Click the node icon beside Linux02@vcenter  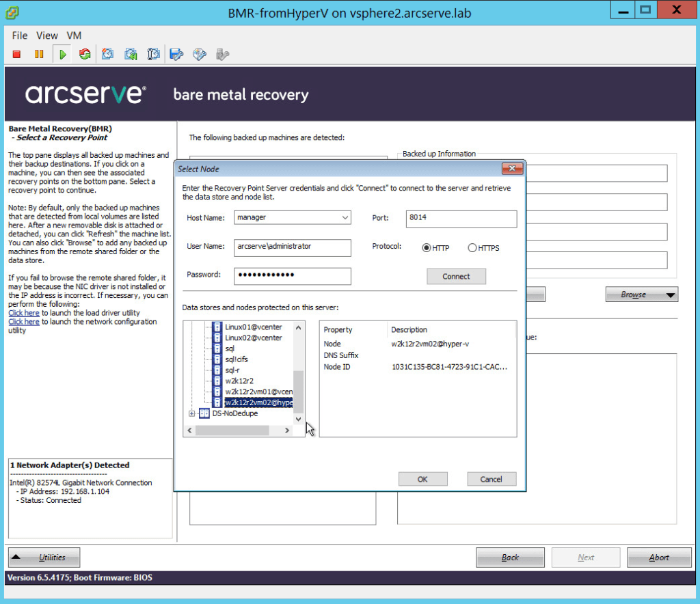coord(217,338)
